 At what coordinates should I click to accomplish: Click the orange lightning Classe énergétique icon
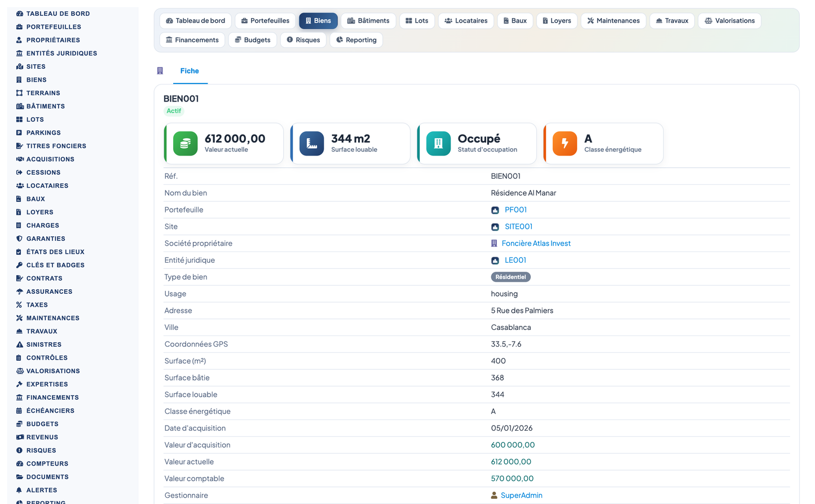(x=565, y=143)
